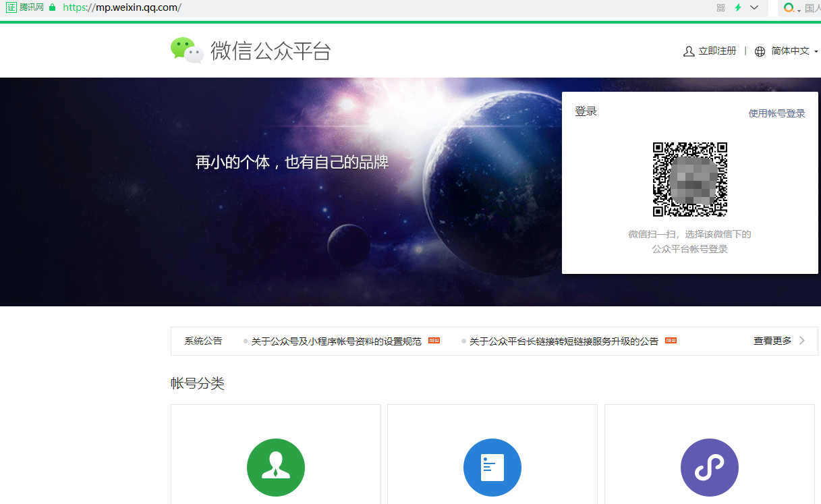This screenshot has width=821, height=504.
Task: Open the 简体中文 language dropdown arrow
Action: [x=816, y=52]
